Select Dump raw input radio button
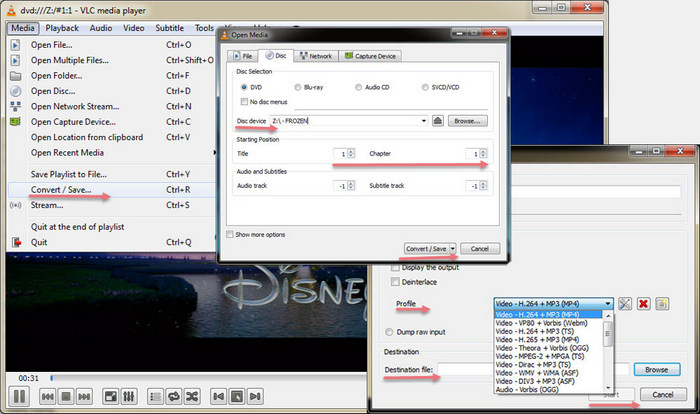 pos(389,332)
